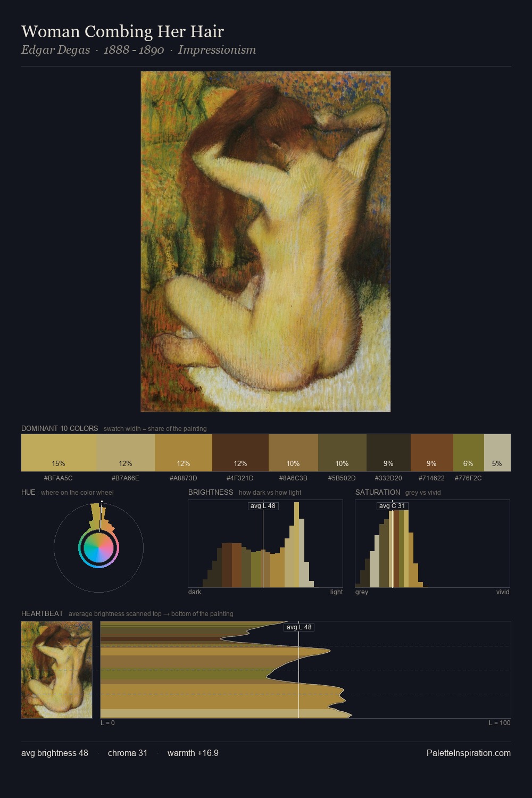Select the olive #776F2C swatch at 6%

click(468, 453)
